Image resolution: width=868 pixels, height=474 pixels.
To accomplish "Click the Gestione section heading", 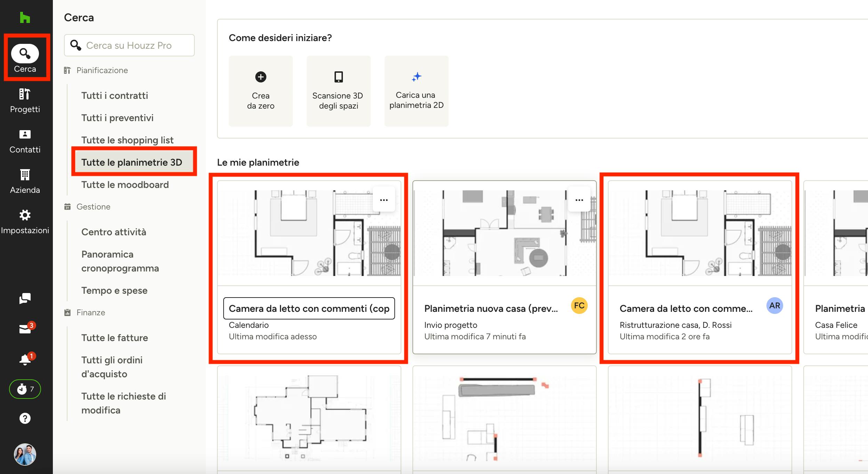I will tap(94, 207).
